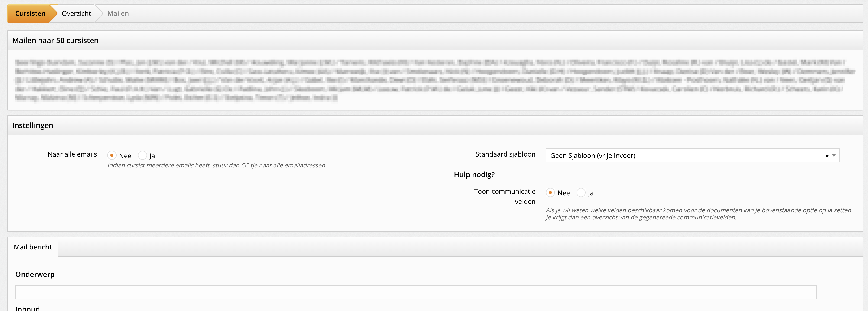Select Ja for Naar alle emails
The image size is (868, 311).
point(143,156)
